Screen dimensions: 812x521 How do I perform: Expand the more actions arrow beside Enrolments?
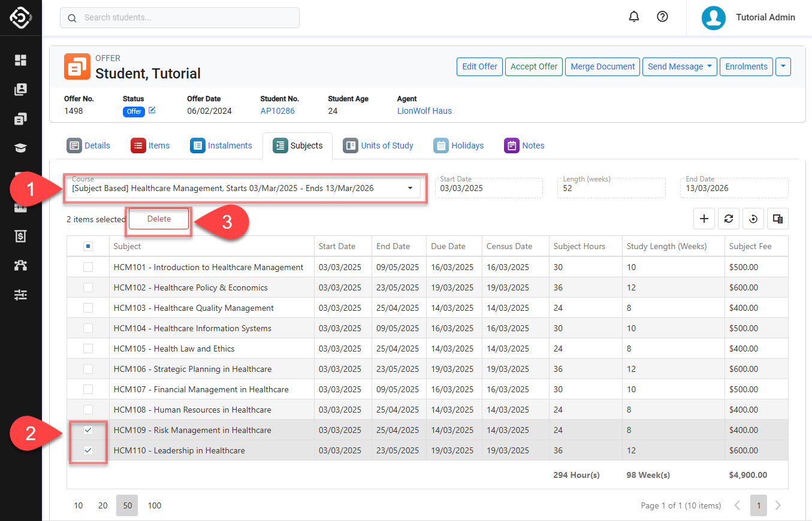[783, 66]
